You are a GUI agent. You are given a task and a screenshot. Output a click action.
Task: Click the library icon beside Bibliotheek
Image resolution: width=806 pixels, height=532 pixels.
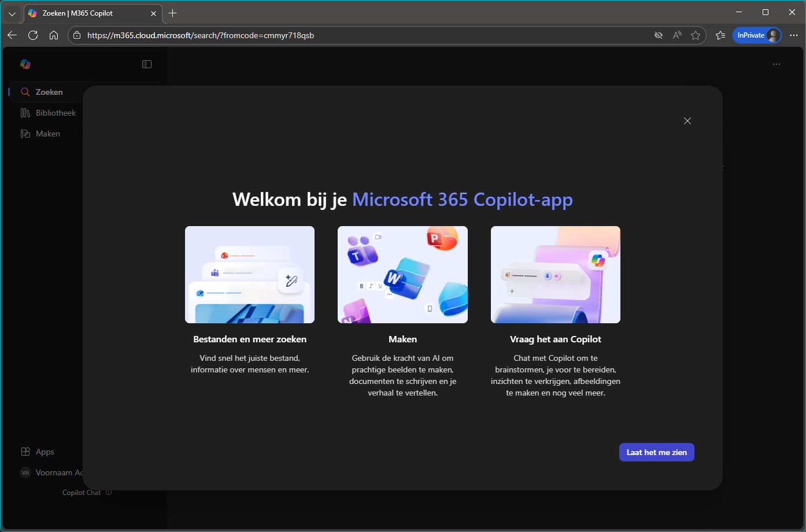coord(25,113)
